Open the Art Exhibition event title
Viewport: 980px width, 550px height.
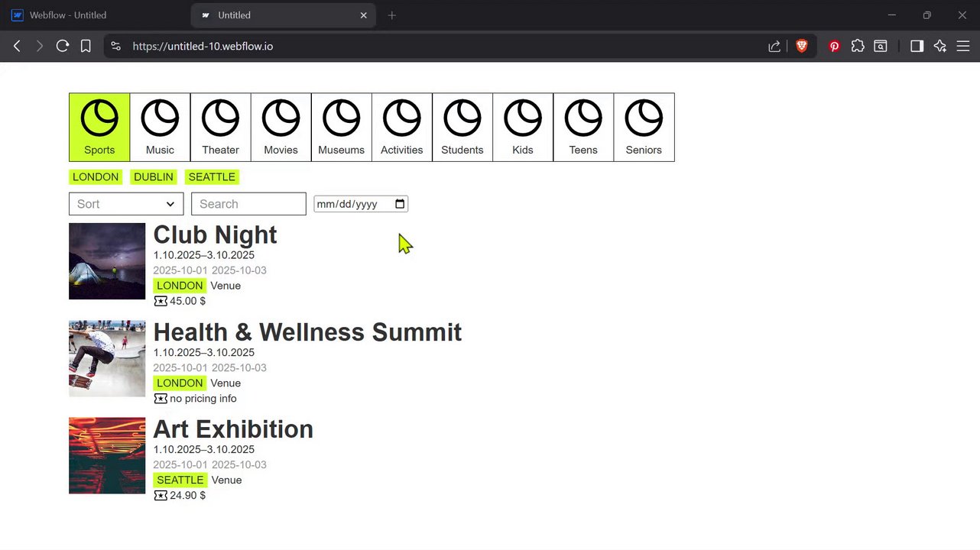tap(233, 429)
